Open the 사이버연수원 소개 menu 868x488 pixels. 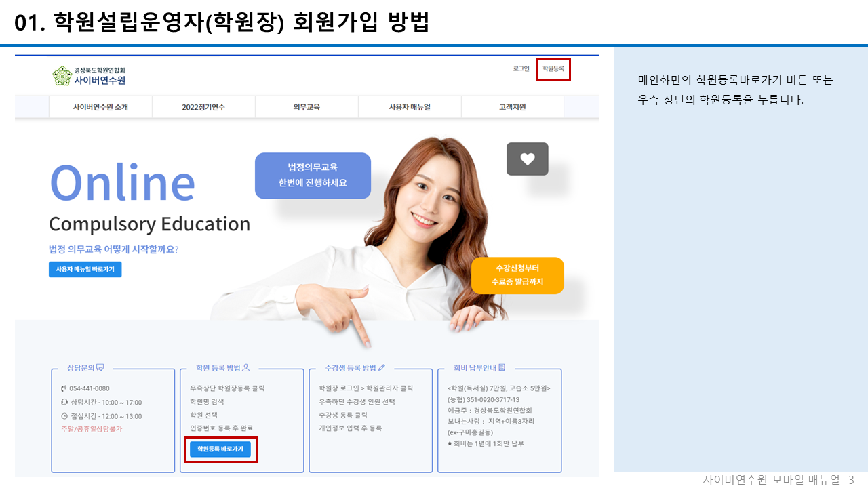(x=100, y=107)
